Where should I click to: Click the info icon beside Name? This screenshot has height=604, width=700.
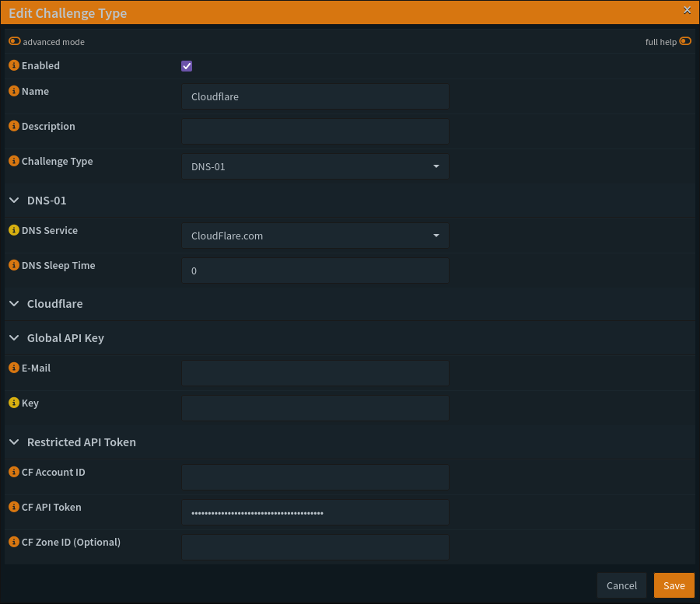coord(14,91)
